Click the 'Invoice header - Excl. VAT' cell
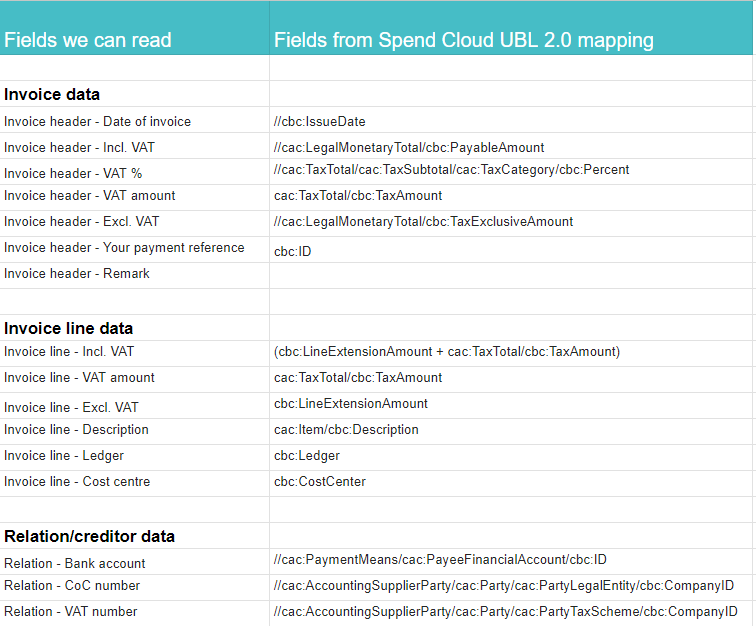 tap(81, 221)
